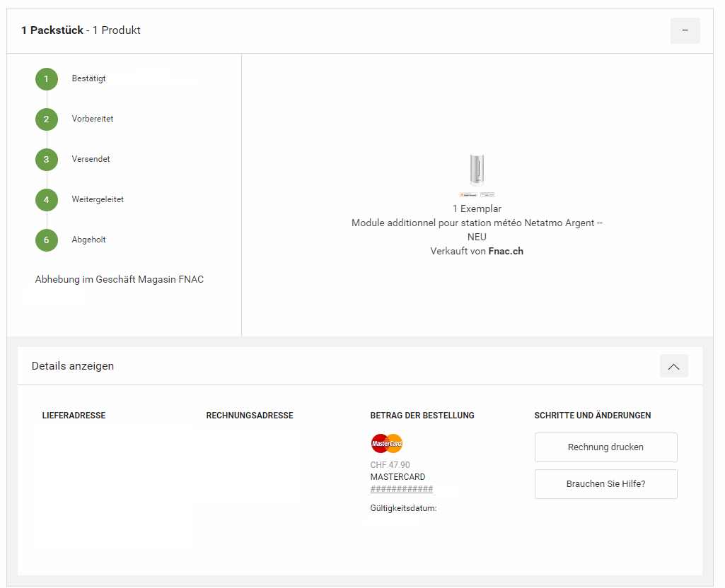Open Brauchen Sie Hilfe? support button

tap(605, 484)
